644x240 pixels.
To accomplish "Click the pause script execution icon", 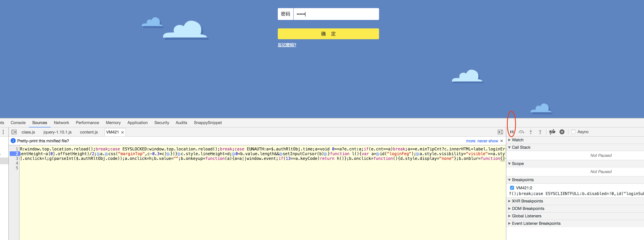I will (x=512, y=132).
